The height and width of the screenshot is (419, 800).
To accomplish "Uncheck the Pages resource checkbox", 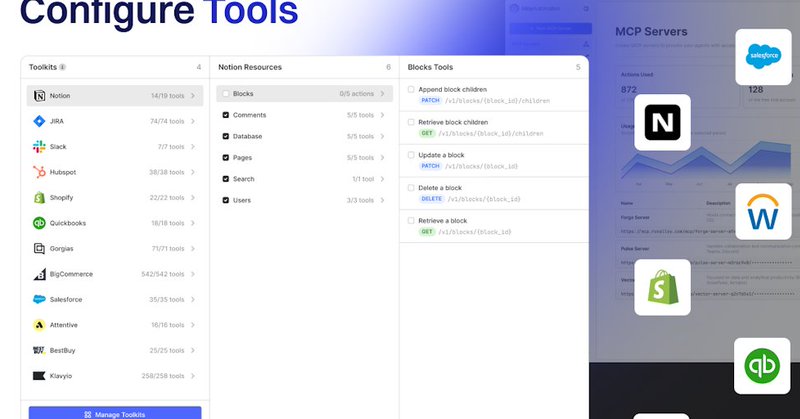I will pyautogui.click(x=226, y=158).
